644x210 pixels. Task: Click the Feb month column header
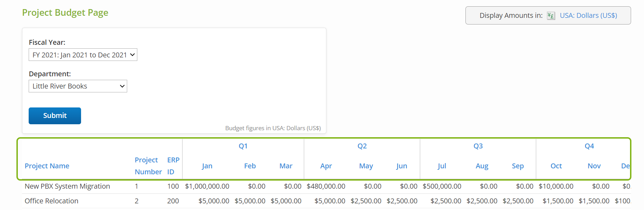250,166
